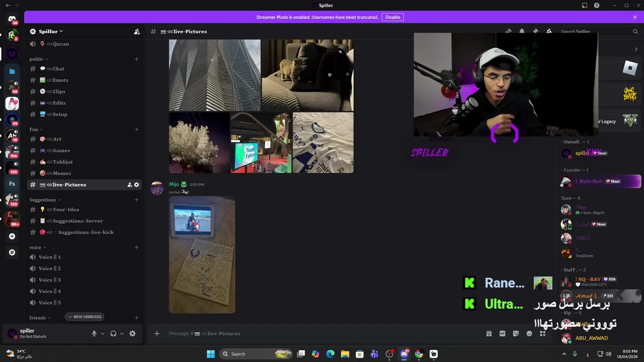Viewport: 644px width, 362px height.
Task: Add channel to Suggestions category
Action: click(136, 200)
